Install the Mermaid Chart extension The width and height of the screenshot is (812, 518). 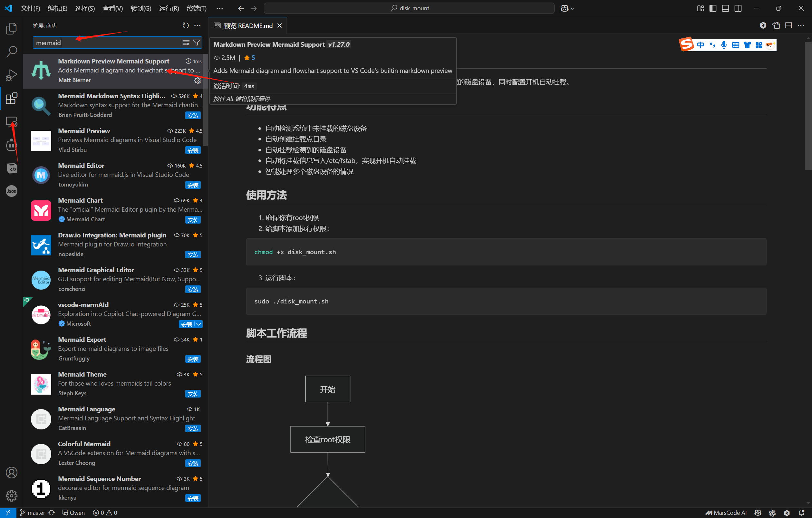click(x=193, y=220)
